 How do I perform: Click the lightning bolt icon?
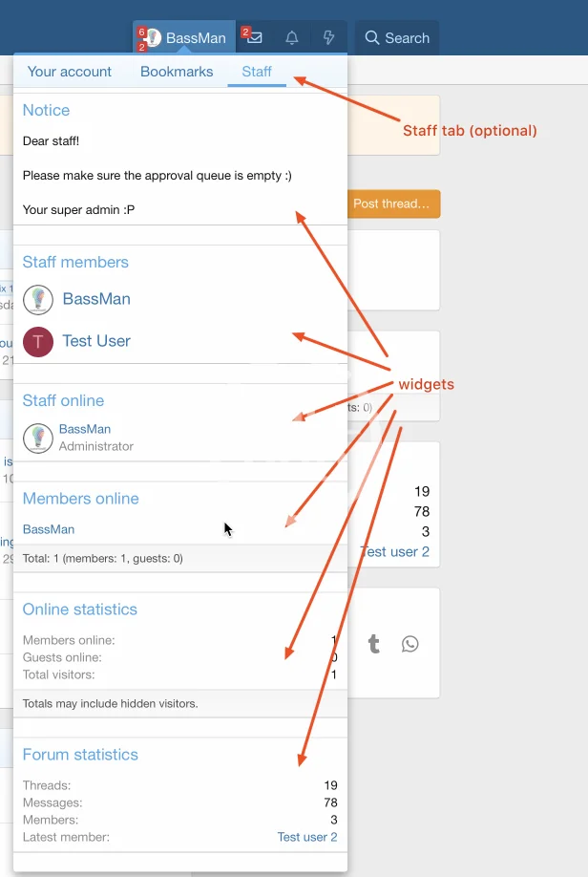pyautogui.click(x=328, y=37)
